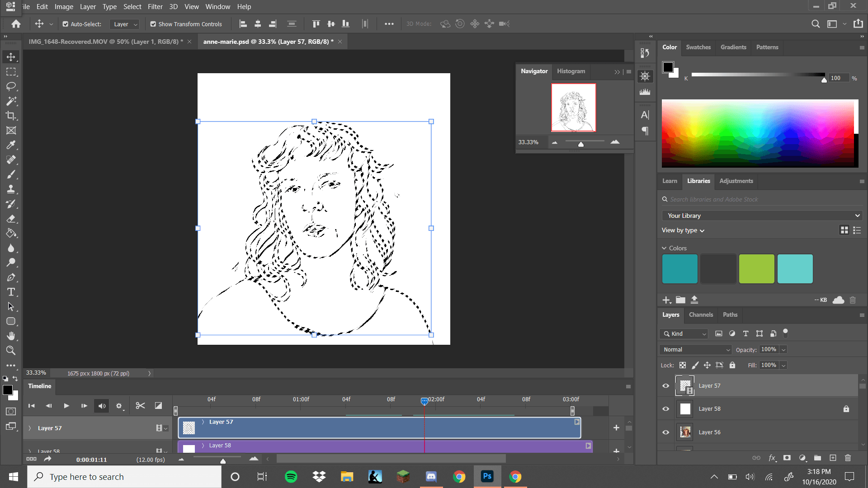
Task: Toggle layer filter on/off switch
Action: (786, 333)
